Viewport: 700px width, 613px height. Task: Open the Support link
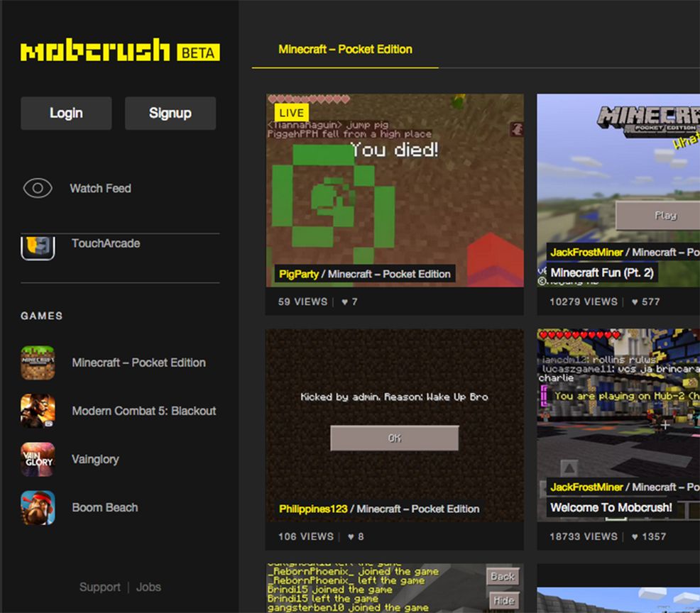pos(99,587)
